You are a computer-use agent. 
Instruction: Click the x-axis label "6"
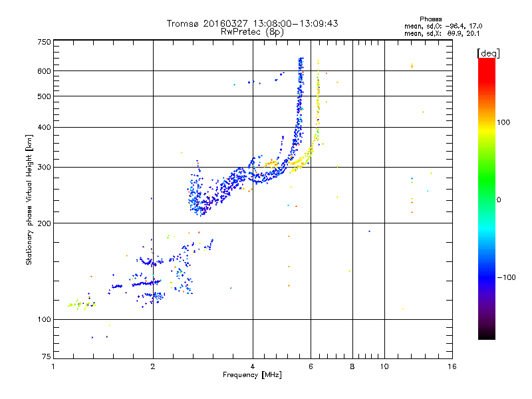pyautogui.click(x=311, y=366)
